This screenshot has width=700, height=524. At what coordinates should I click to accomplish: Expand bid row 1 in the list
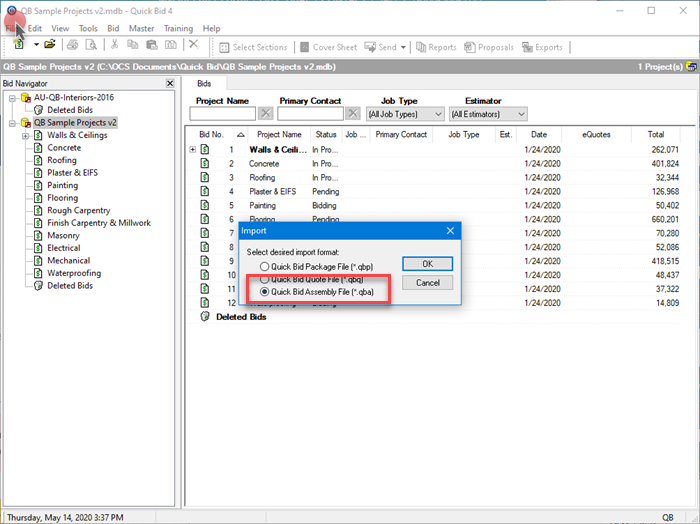[192, 150]
